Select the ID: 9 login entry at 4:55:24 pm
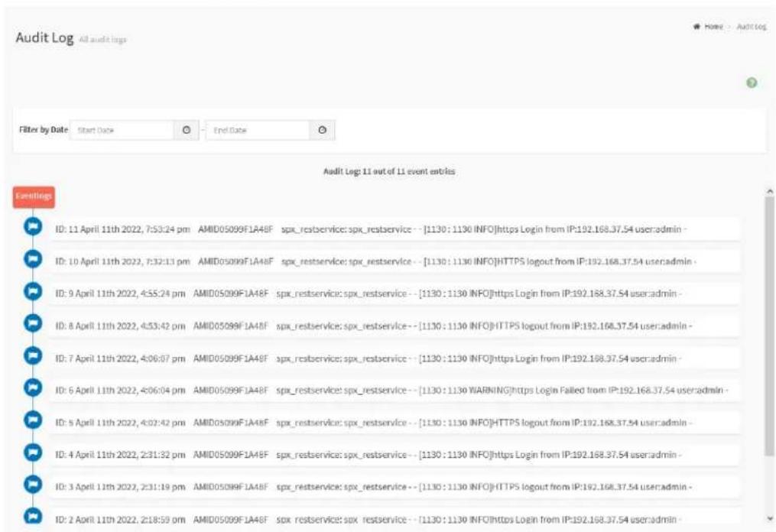The height and width of the screenshot is (532, 776). 394,294
